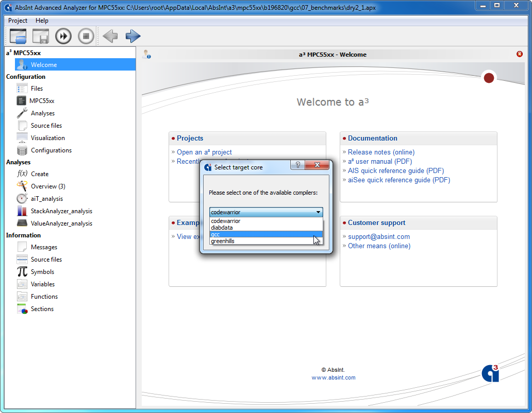This screenshot has width=532, height=413.
Task: Open Sections in the Information section
Action: click(x=42, y=309)
